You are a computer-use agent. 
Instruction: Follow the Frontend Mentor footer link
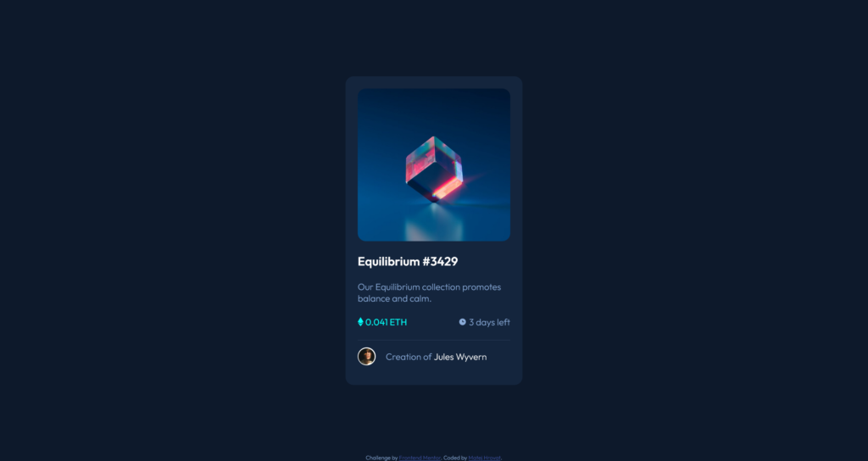click(x=420, y=458)
